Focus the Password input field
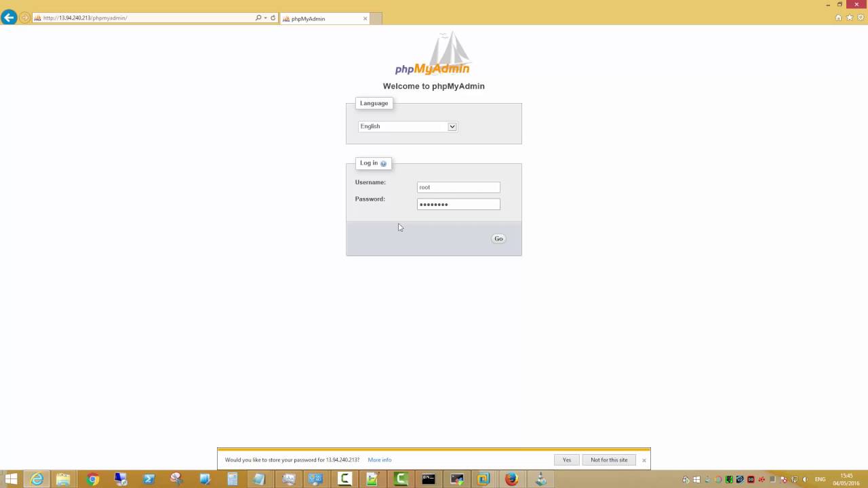This screenshot has height=488, width=868. coord(458,204)
